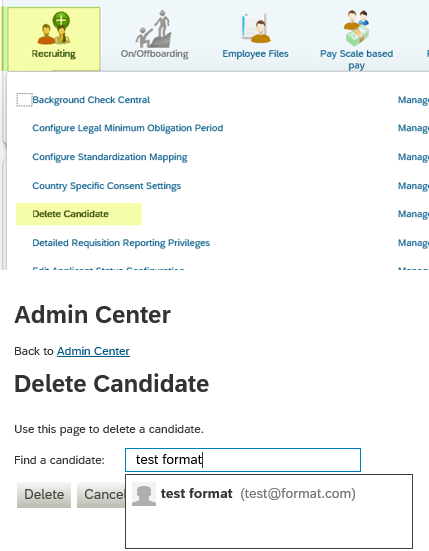This screenshot has width=429, height=551.
Task: Click the Cancel button
Action: (101, 495)
